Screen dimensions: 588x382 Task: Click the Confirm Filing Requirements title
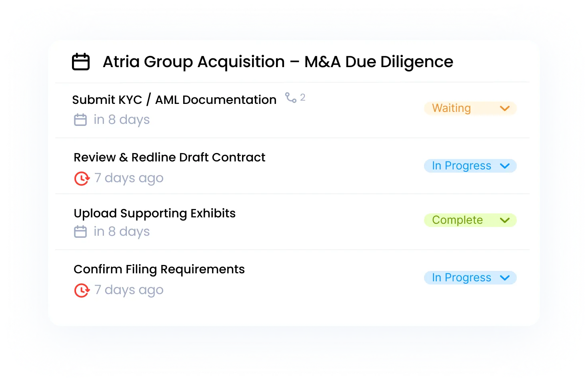coord(159,269)
